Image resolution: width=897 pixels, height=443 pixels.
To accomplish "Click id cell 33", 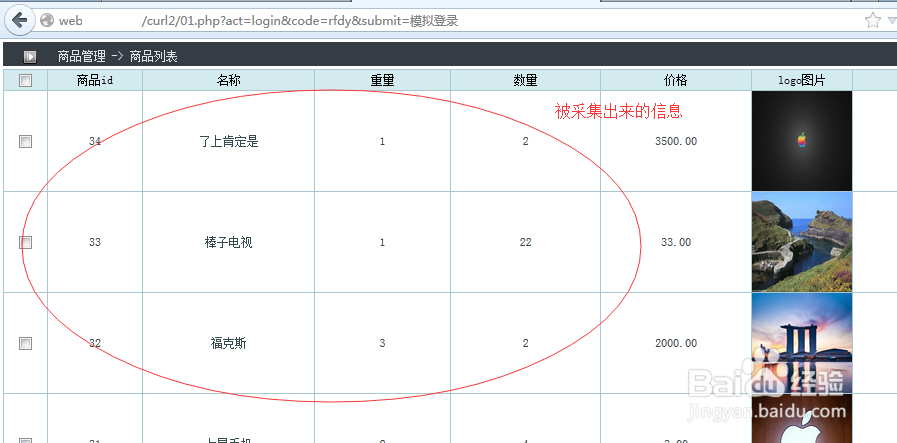I will (x=95, y=243).
